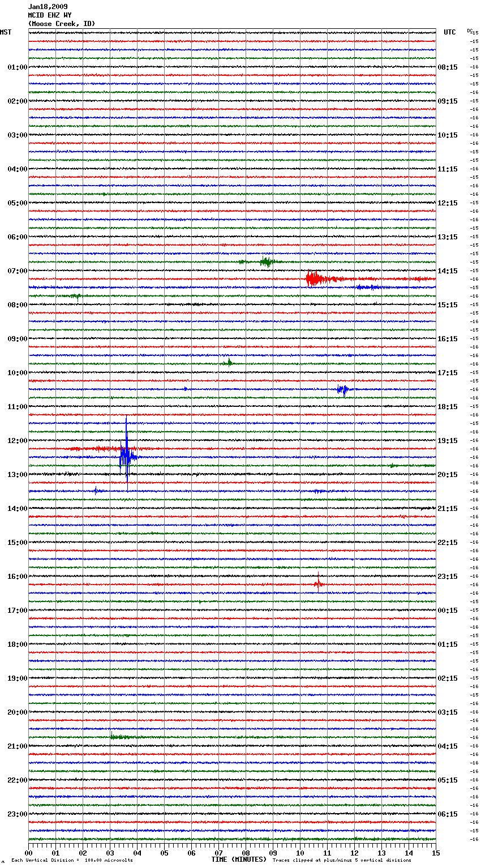481x868 pixels.
Task: Click the 20:00 MST row label
Action: [x=18, y=712]
